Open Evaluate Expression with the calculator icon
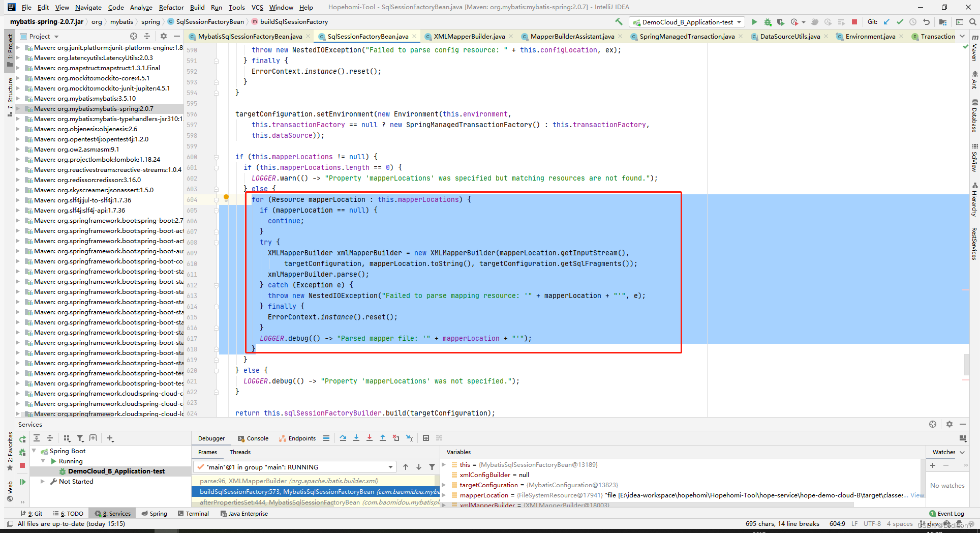This screenshot has height=533, width=980. click(426, 438)
